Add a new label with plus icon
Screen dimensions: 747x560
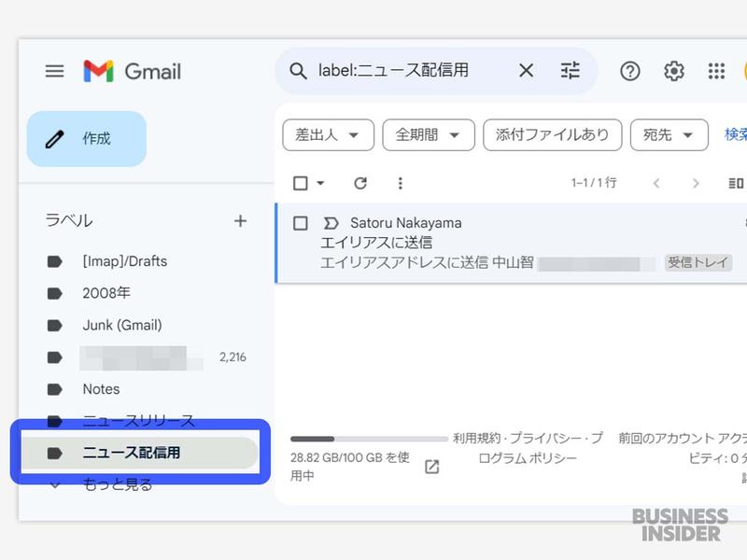241,221
